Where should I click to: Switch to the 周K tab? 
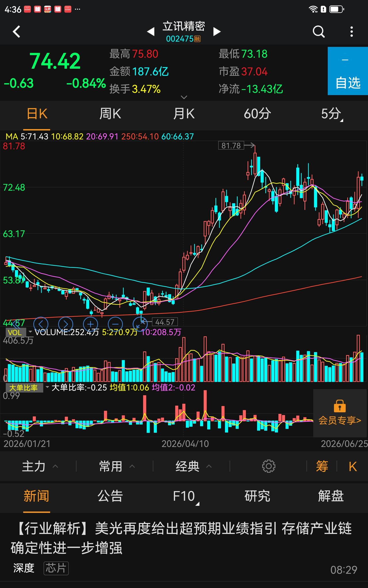tap(110, 114)
